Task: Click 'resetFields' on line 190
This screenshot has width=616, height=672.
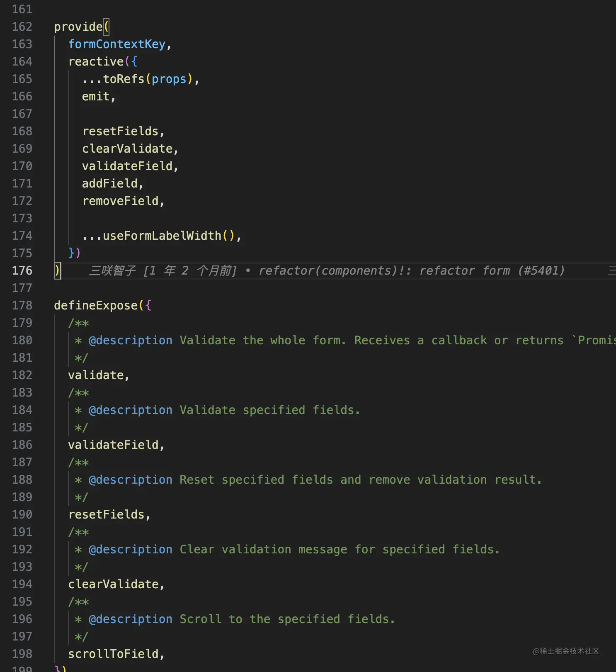Action: coord(106,514)
